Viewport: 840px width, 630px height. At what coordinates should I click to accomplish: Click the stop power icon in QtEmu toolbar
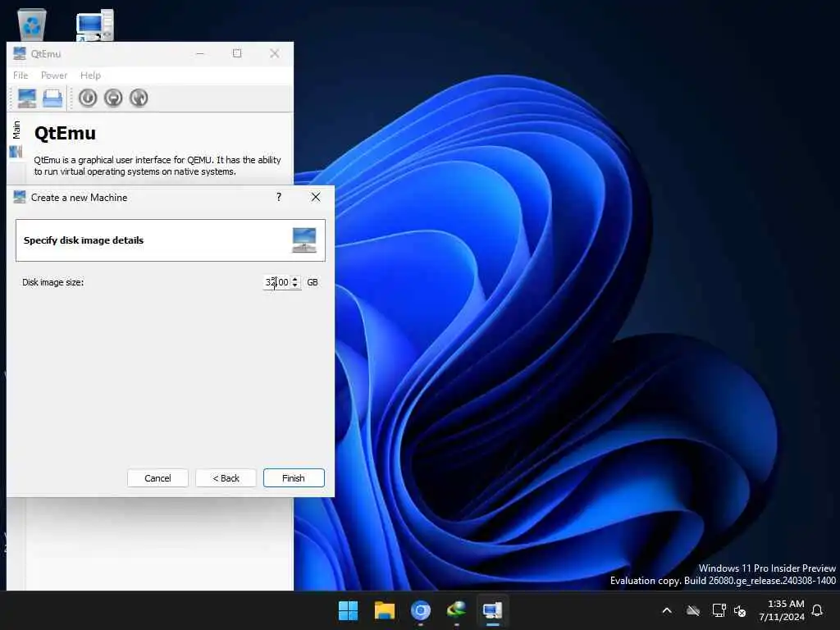113,98
